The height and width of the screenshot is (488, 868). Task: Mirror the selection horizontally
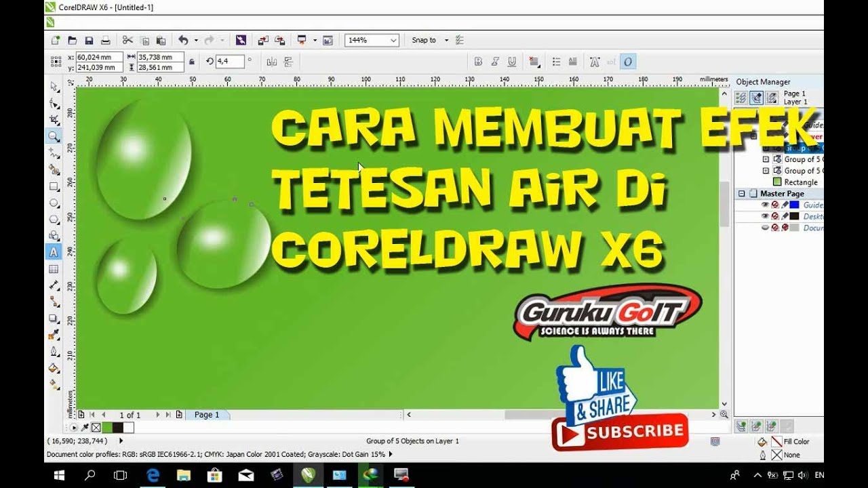pyautogui.click(x=272, y=62)
